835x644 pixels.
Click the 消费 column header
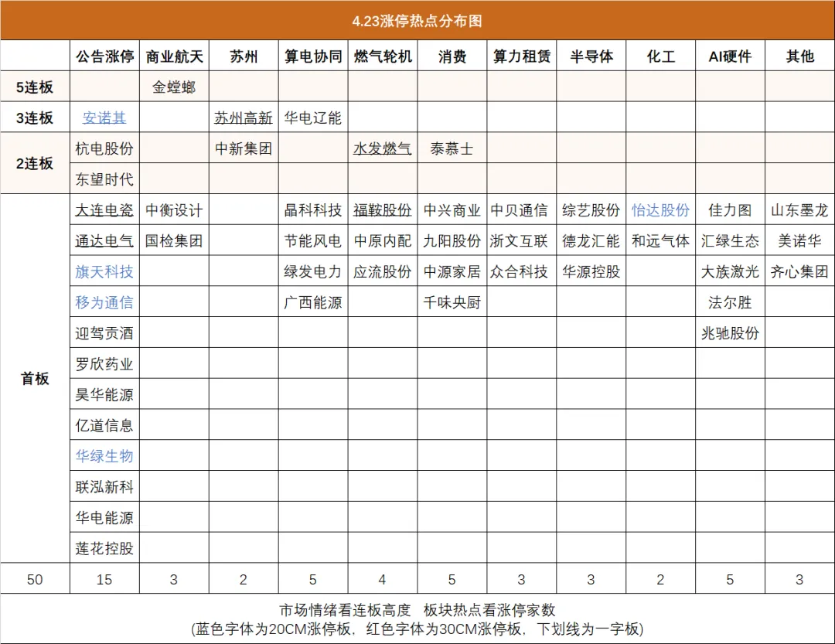(x=452, y=56)
